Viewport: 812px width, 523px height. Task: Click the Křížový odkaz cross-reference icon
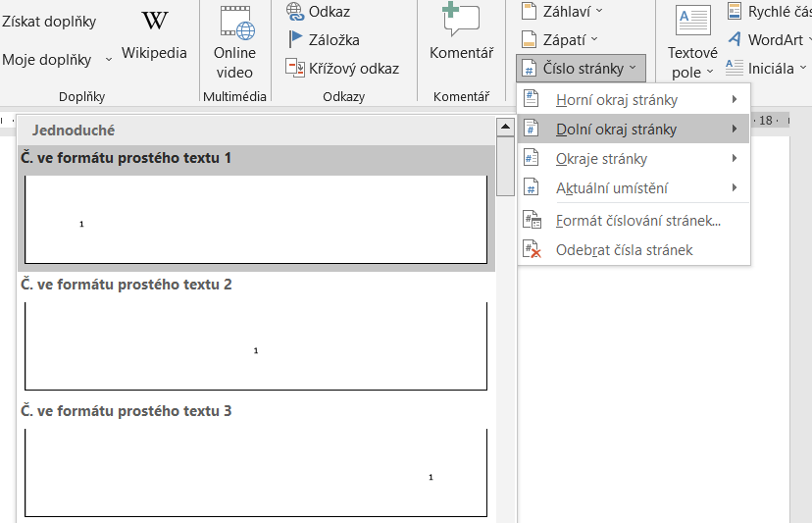tap(295, 68)
